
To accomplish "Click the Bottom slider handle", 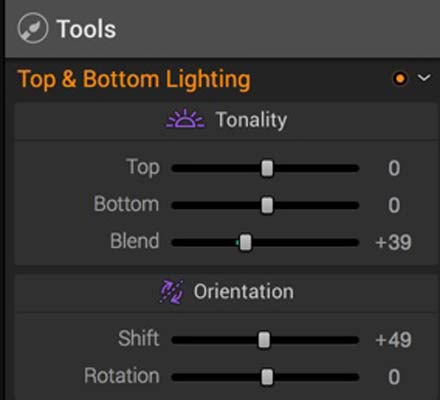I will (x=267, y=205).
